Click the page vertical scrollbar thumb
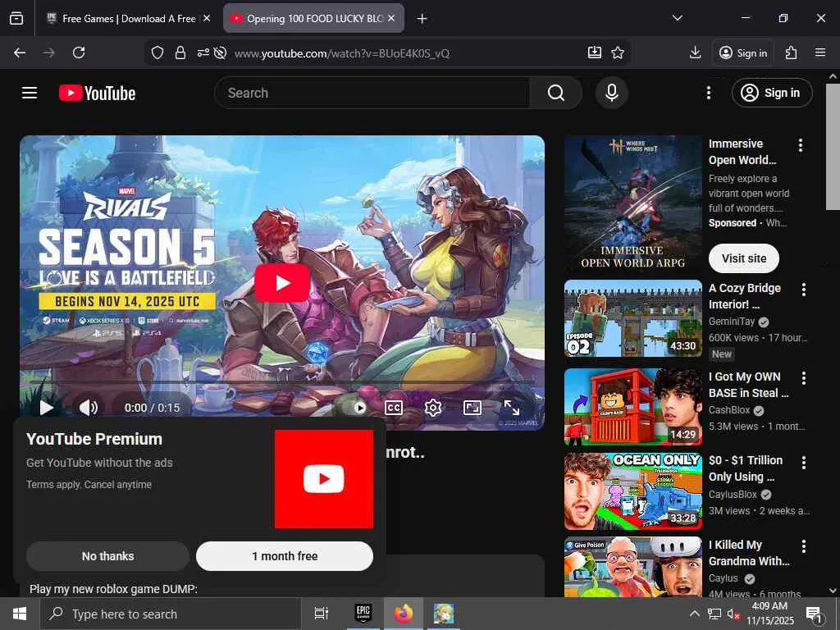The height and width of the screenshot is (630, 840). pyautogui.click(x=833, y=146)
